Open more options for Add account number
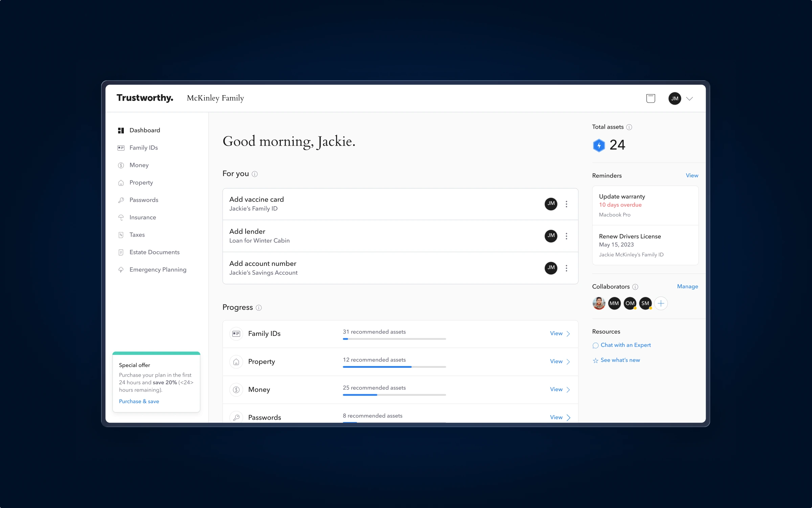The width and height of the screenshot is (812, 508). (566, 268)
